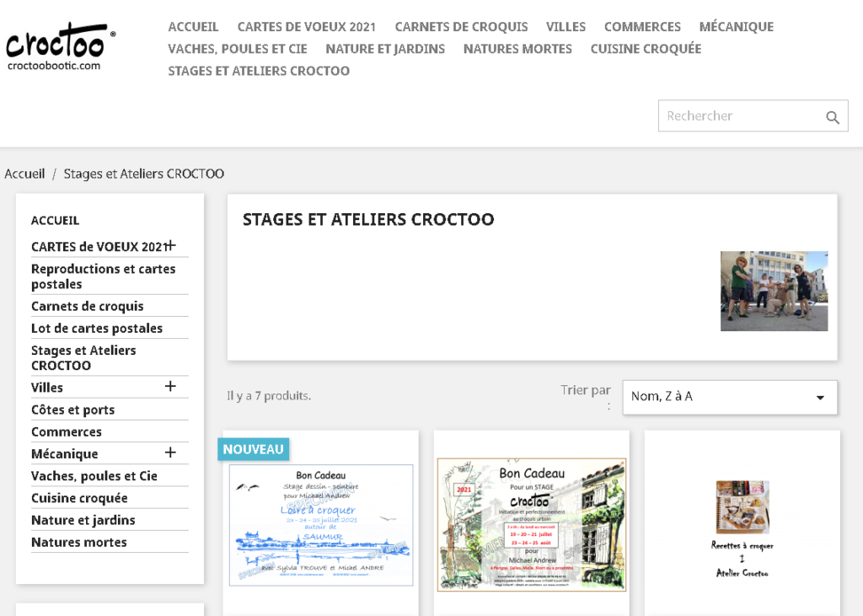This screenshot has height=616, width=863.
Task: Open CARTES DE VOEUX 2021 menu
Action: click(x=307, y=26)
